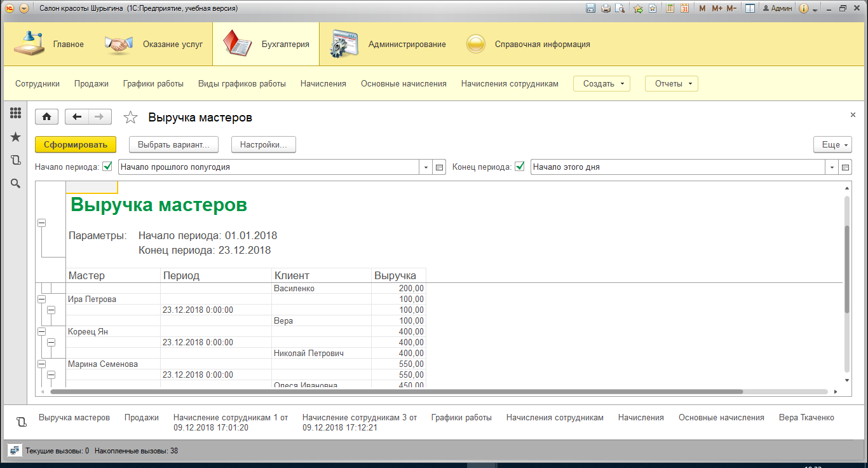Open the Конец периода dropdown arrow

pos(832,167)
